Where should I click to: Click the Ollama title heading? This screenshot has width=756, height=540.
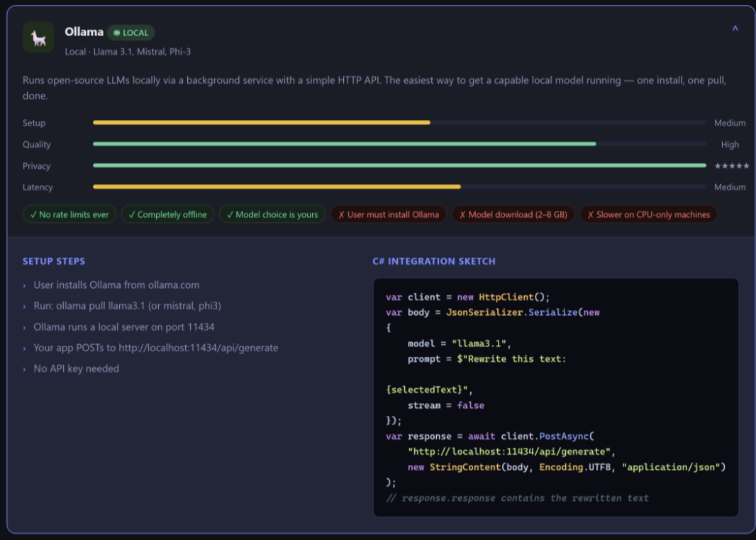click(84, 32)
